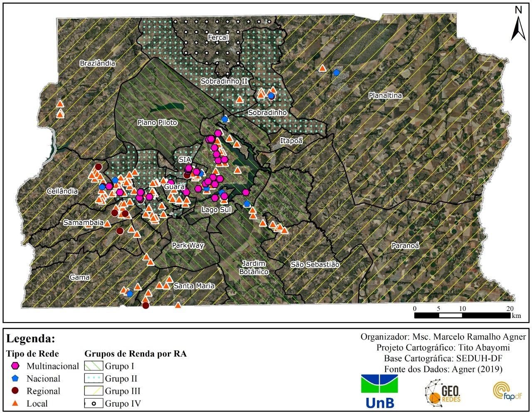Click the Grupo I green hatch swatch
The image size is (532, 414).
pyautogui.click(x=94, y=366)
